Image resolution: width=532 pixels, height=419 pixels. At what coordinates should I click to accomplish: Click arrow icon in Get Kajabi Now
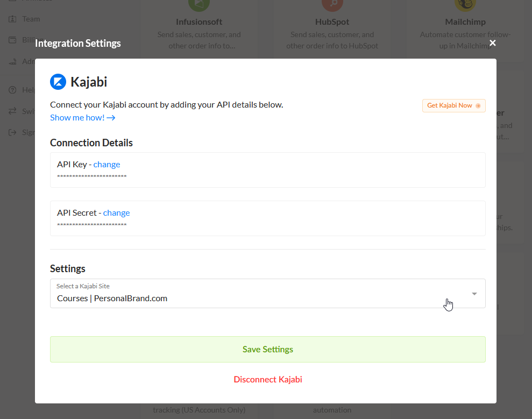[x=478, y=106]
